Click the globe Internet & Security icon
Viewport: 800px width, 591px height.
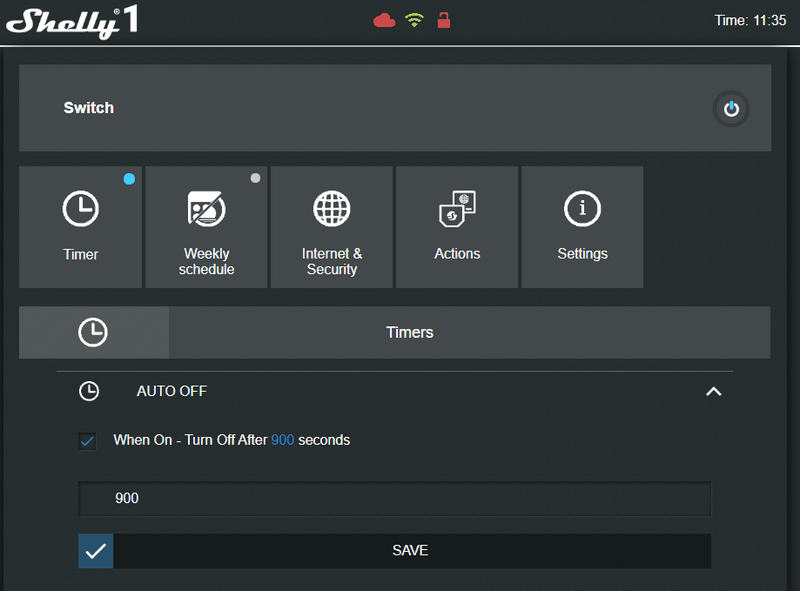point(332,208)
